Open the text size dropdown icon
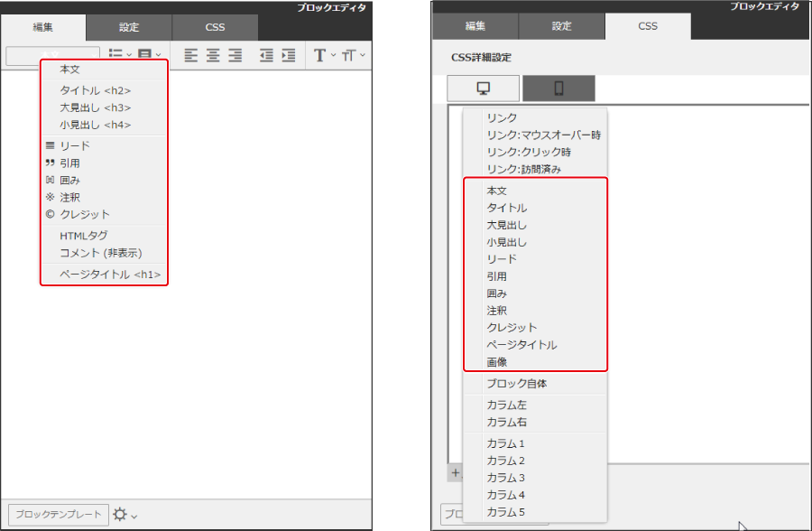Screen dimensions: 812x531 pos(353,55)
